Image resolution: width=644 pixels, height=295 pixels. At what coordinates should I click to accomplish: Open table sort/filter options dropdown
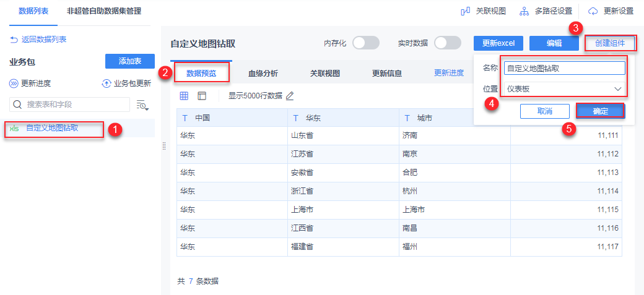click(x=142, y=105)
